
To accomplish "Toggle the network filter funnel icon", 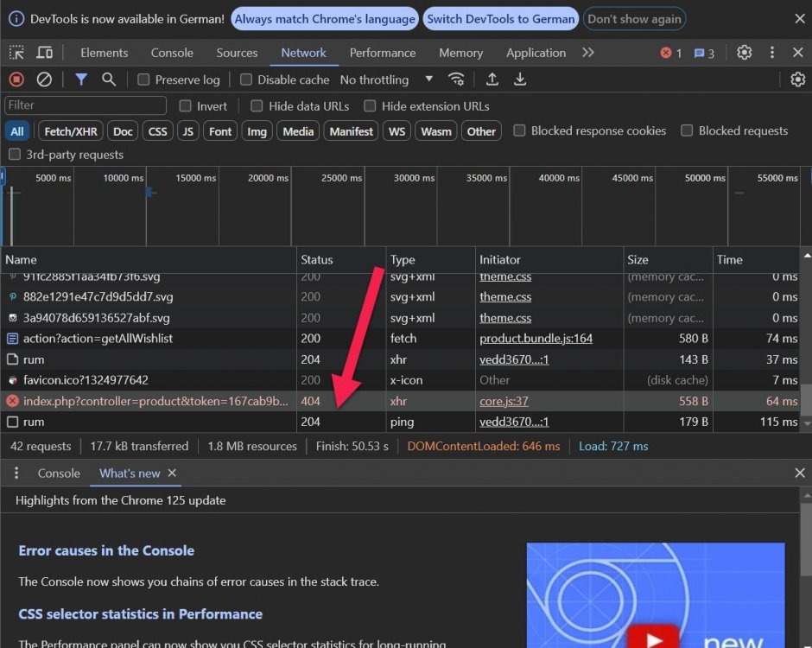I will click(81, 79).
